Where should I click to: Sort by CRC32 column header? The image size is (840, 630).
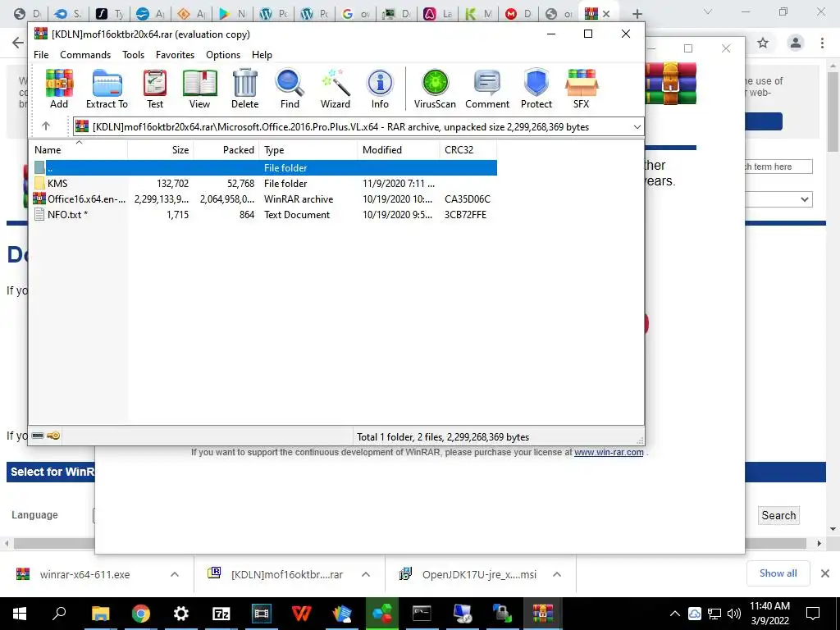pos(468,150)
